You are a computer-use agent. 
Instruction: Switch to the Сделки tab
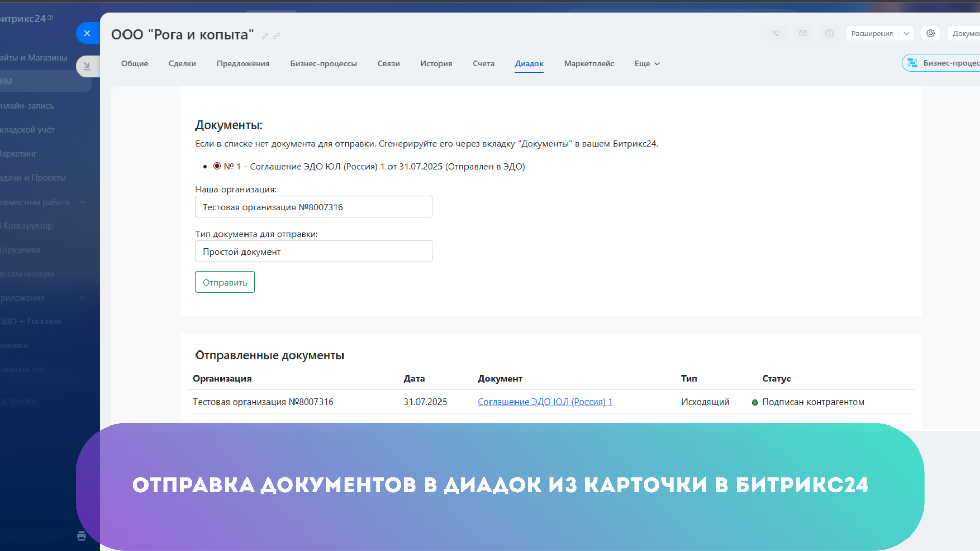182,64
